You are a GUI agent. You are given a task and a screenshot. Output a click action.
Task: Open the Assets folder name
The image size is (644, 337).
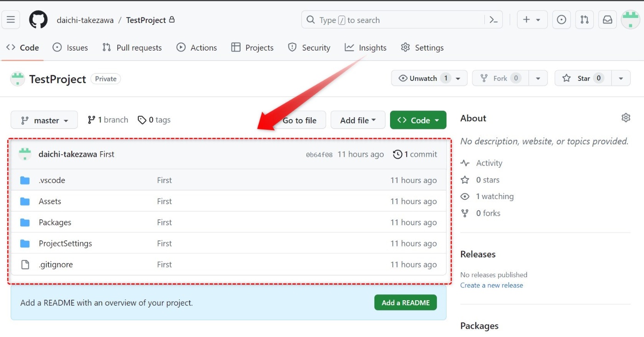click(x=50, y=201)
